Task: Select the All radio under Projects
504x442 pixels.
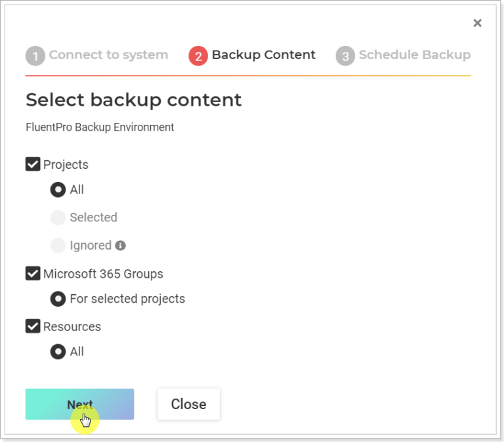Action: [x=58, y=190]
